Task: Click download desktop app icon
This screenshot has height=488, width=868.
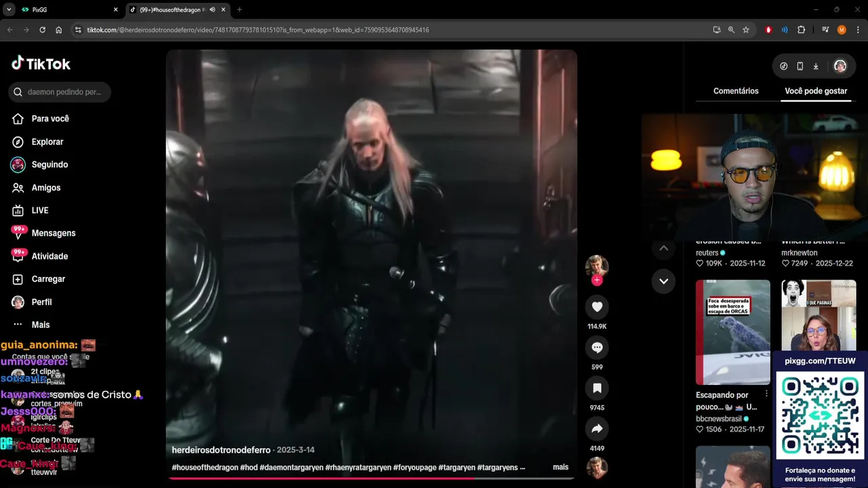Action: pos(816,66)
